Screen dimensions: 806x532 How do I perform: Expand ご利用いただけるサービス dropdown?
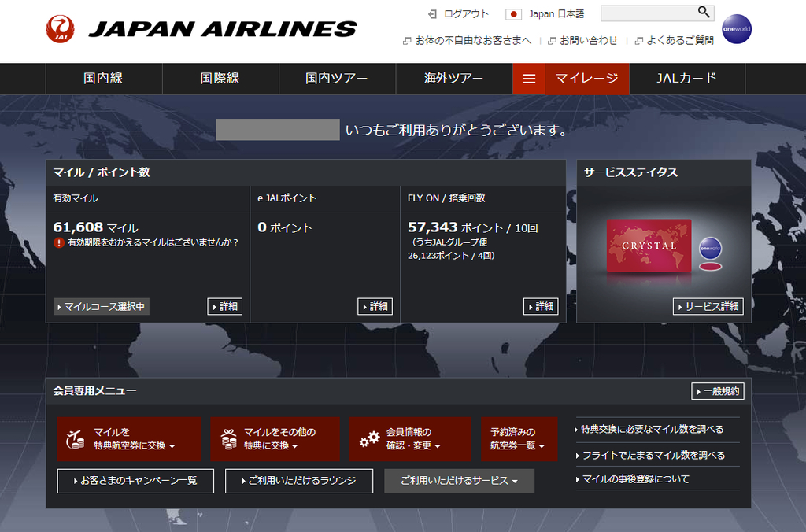point(459,481)
